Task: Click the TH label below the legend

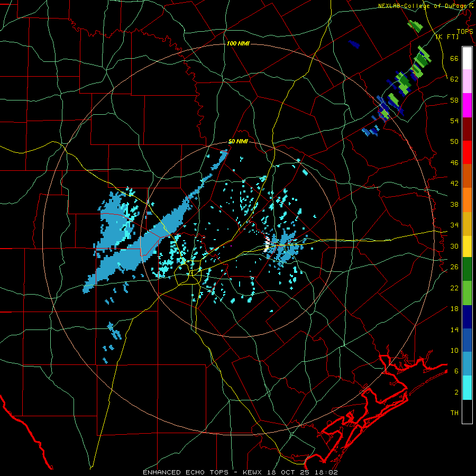Action: (x=454, y=413)
